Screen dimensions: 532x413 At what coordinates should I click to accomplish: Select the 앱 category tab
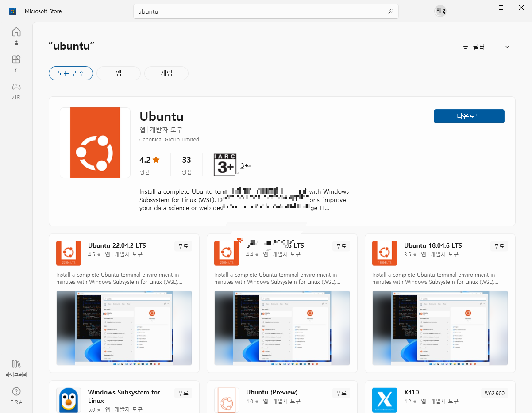119,73
